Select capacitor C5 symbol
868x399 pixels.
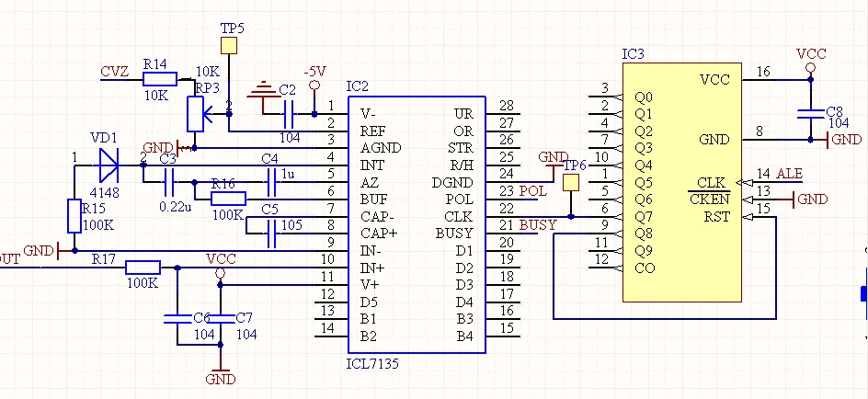pos(271,233)
